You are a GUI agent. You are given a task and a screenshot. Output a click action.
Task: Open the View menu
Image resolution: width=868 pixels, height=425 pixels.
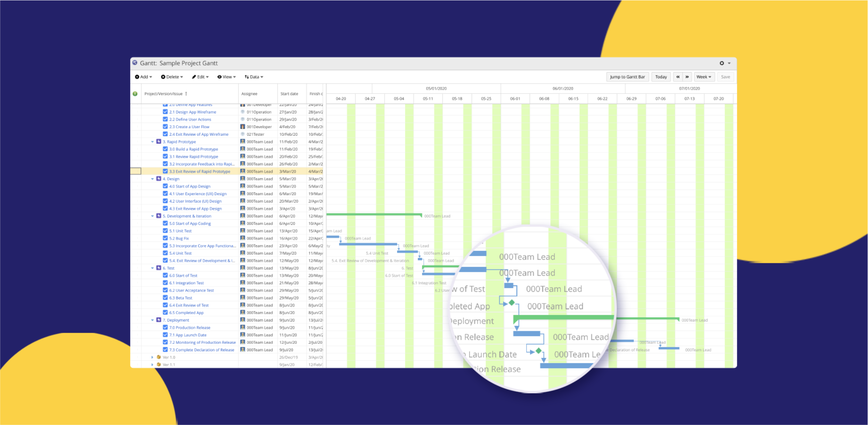[x=227, y=77]
